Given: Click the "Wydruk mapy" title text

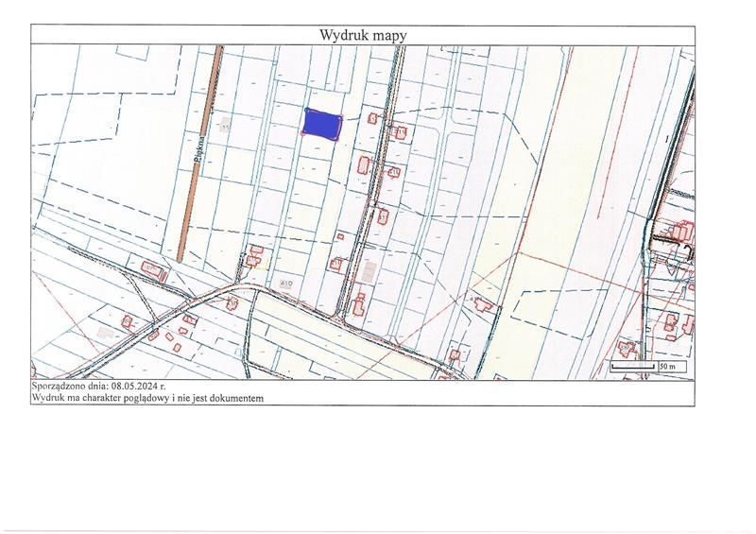Looking at the screenshot, I should pyautogui.click(x=363, y=35).
